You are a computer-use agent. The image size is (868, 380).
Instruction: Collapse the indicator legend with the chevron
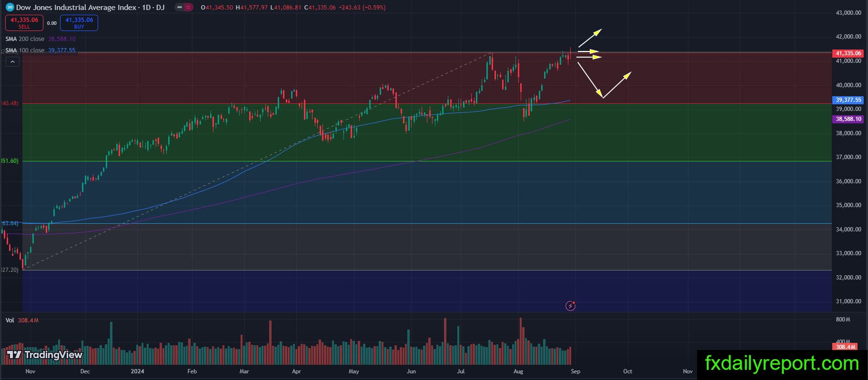point(12,61)
